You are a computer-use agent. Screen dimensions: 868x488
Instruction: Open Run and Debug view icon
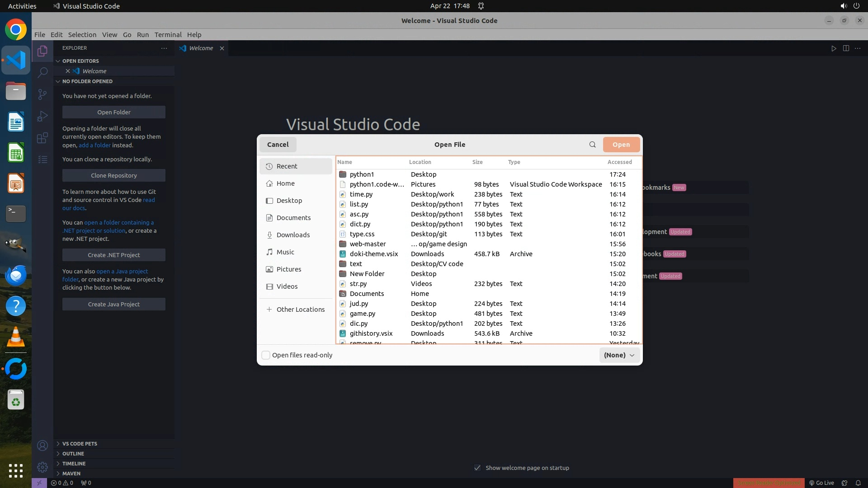(42, 116)
